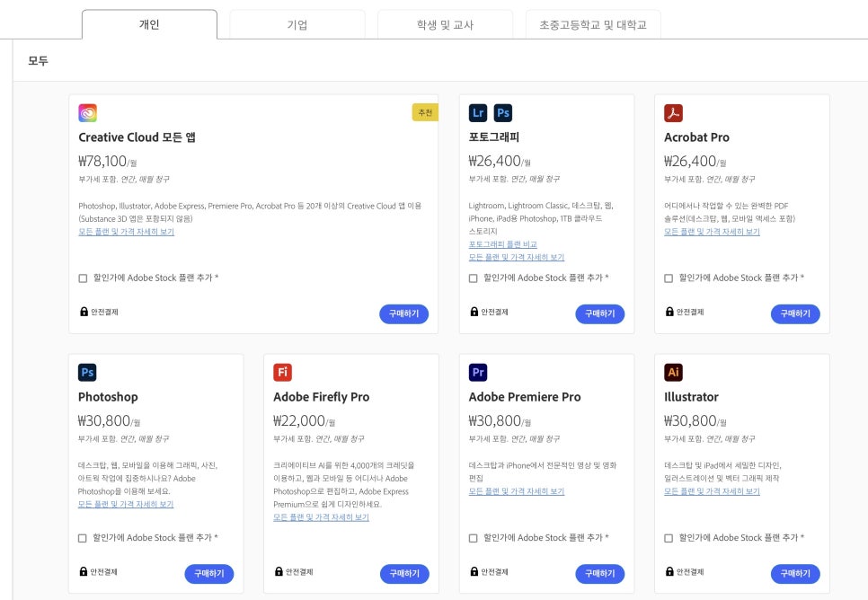The height and width of the screenshot is (600, 868).
Task: Click the 모두 section heading
Action: [39, 60]
